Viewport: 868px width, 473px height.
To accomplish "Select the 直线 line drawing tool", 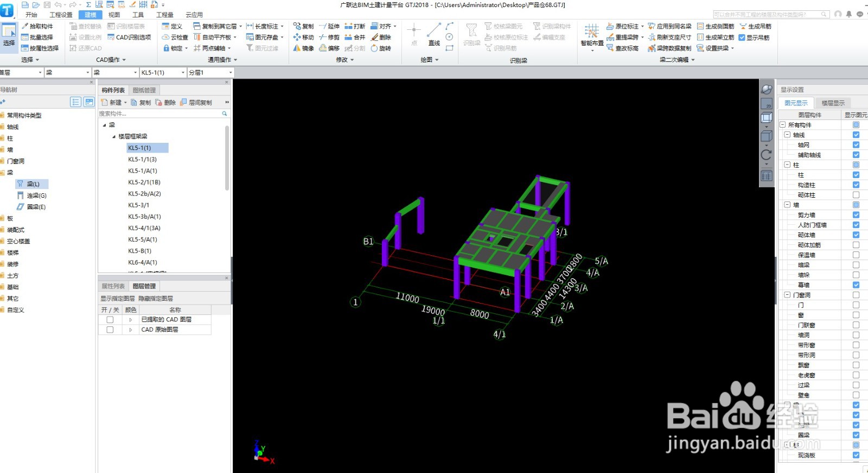I will [434, 35].
